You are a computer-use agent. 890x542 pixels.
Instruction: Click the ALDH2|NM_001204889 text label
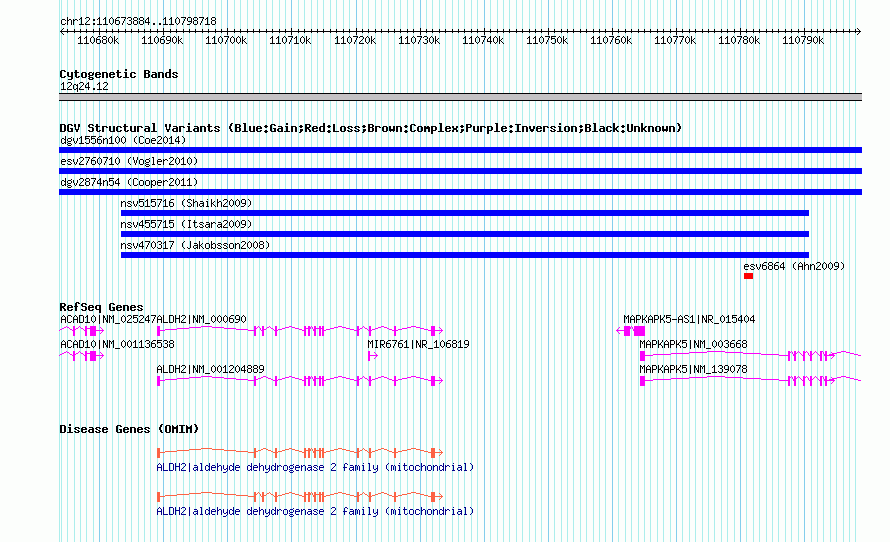coord(210,369)
